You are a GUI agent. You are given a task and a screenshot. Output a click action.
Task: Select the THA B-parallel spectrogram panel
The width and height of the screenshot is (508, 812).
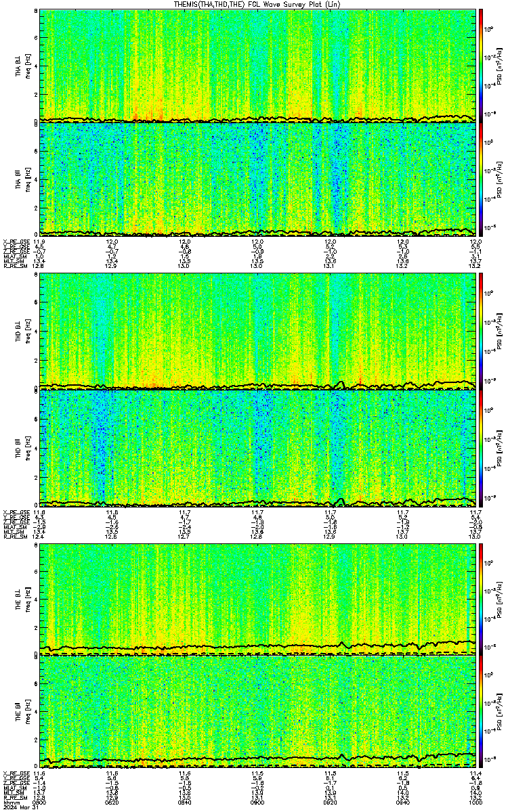(x=257, y=179)
